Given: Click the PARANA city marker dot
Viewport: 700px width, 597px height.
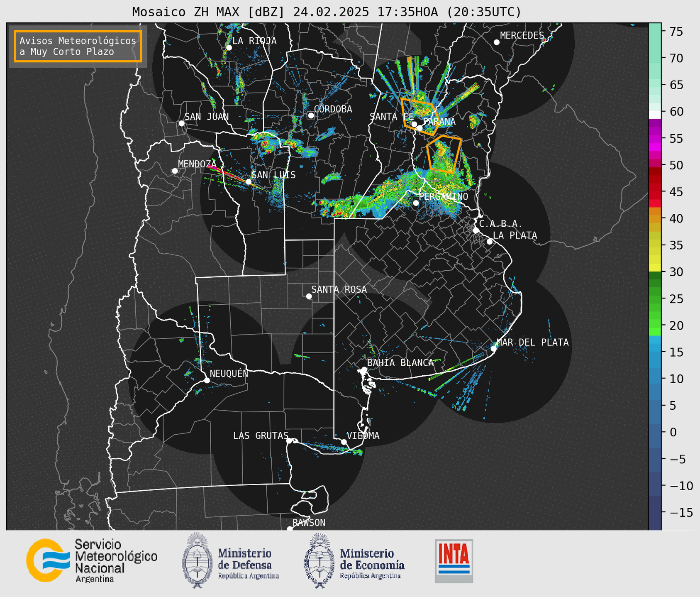Looking at the screenshot, I should click(420, 128).
